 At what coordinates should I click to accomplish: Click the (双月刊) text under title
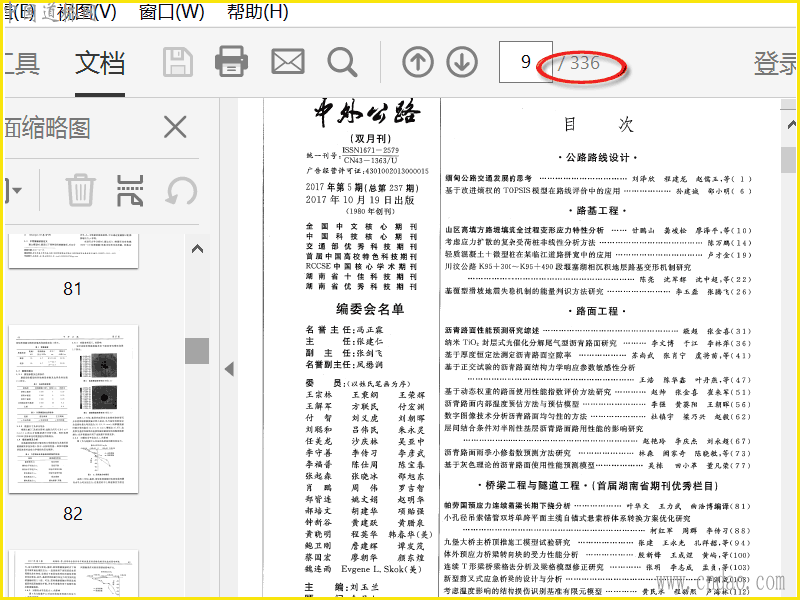click(x=370, y=138)
